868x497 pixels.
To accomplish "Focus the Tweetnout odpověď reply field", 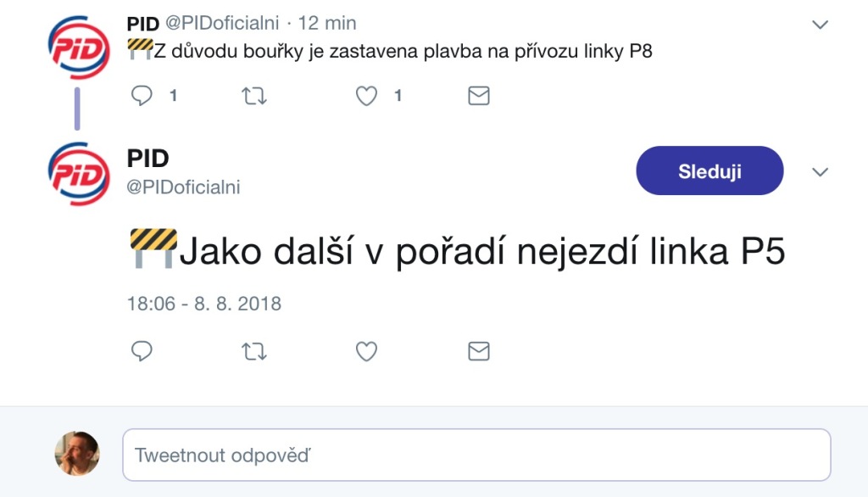I will (x=476, y=455).
